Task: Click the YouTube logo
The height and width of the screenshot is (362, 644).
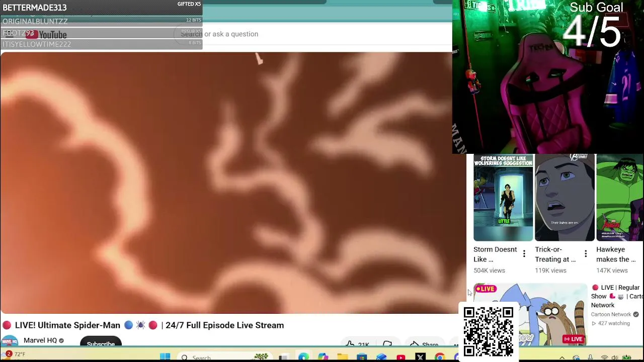Action: tap(46, 35)
